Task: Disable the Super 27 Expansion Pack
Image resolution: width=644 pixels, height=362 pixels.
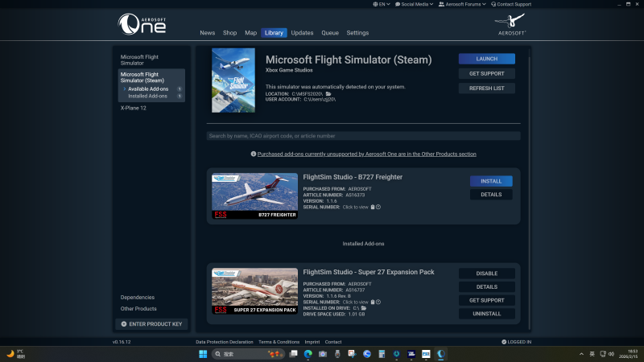Action: (x=487, y=274)
